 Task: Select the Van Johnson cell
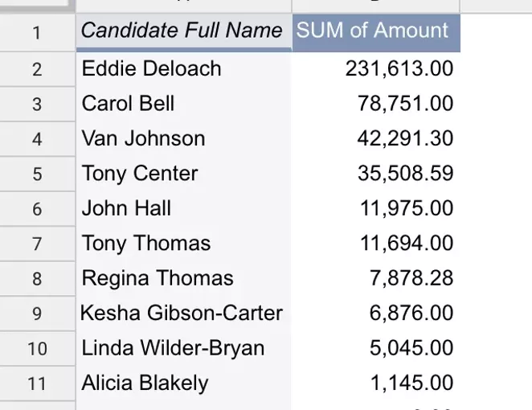coord(183,139)
